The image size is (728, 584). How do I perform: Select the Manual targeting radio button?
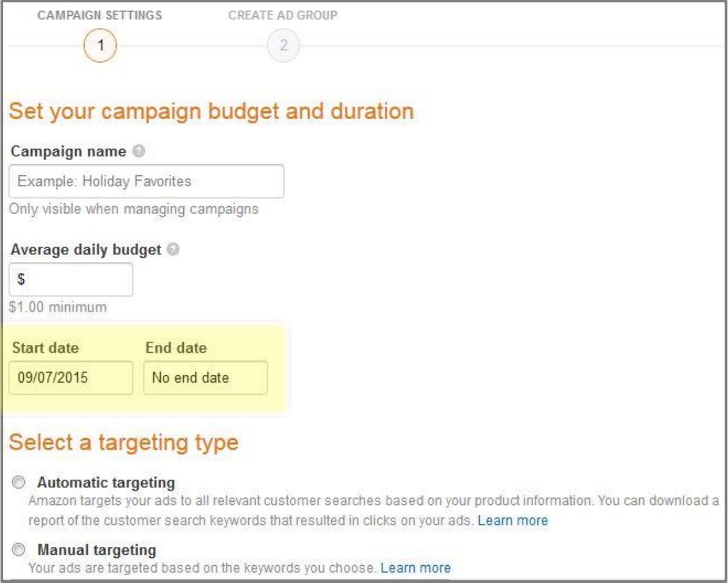coord(19,550)
